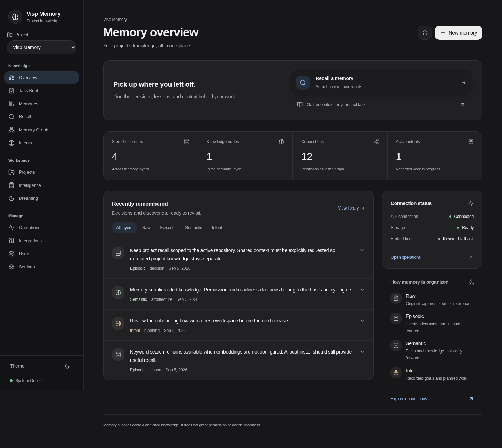Click the Keyword fallback embeddings status

[458, 239]
